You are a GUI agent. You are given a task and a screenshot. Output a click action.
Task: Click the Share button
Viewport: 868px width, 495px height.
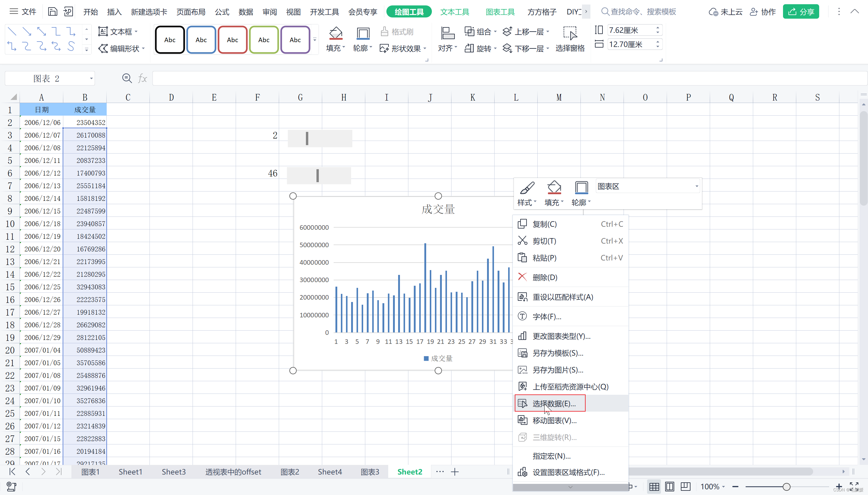[x=801, y=11]
